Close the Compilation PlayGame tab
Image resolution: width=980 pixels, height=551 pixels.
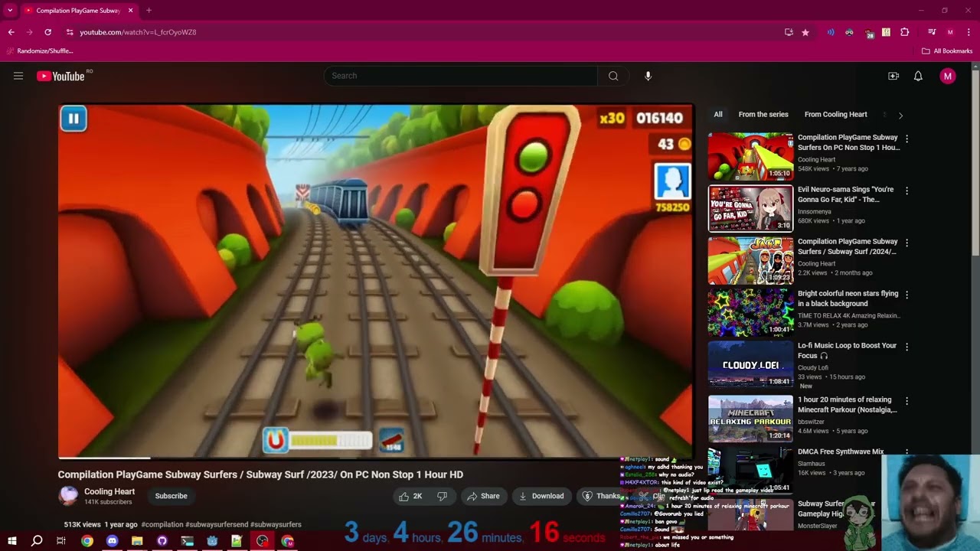click(130, 11)
